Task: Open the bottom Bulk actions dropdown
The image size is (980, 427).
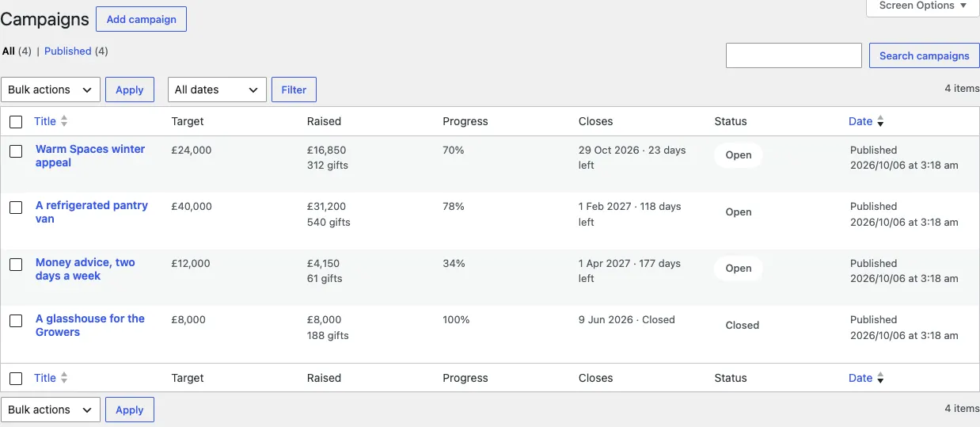Action: [51, 410]
